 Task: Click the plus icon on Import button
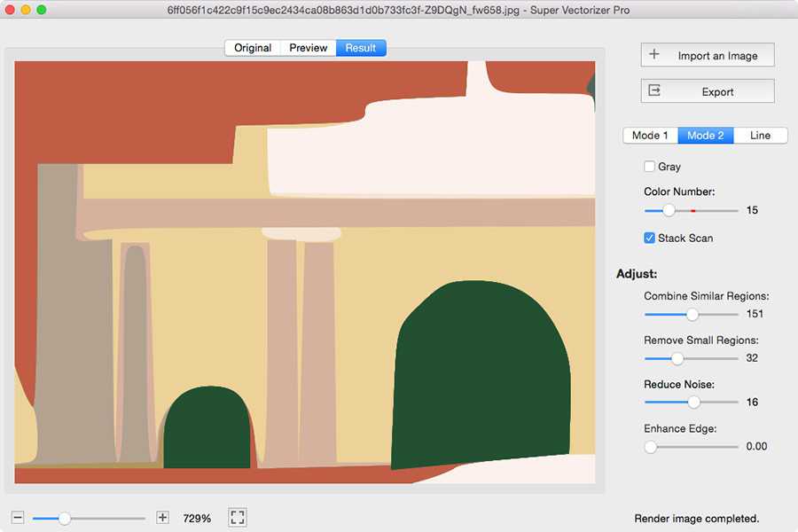click(654, 55)
